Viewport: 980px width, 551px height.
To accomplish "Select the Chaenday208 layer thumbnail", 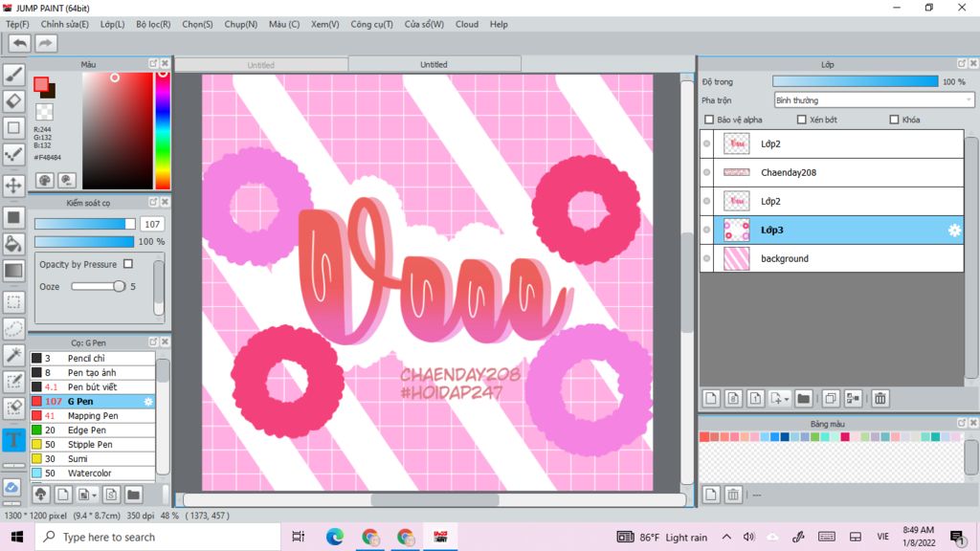I will pyautogui.click(x=736, y=172).
